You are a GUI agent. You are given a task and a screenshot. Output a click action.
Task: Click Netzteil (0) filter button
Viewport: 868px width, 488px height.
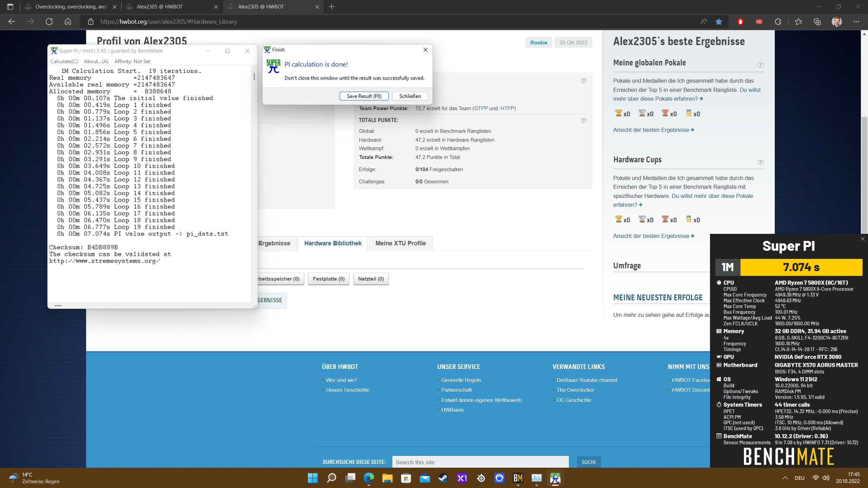tap(371, 279)
